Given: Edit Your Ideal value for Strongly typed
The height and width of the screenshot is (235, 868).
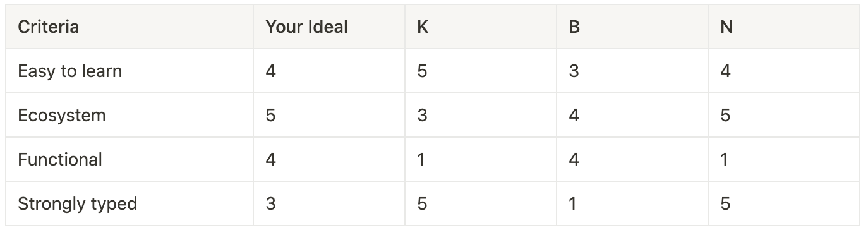Looking at the screenshot, I should pos(329,204).
